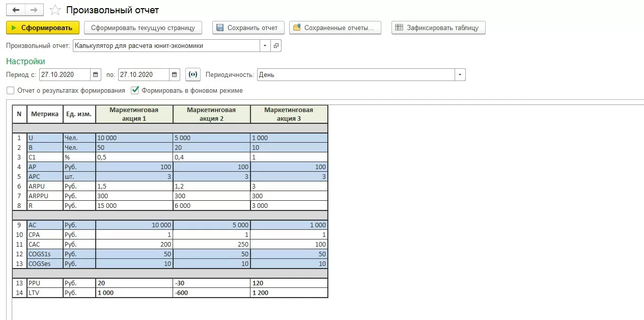Select ARPU value 1,5
This screenshot has width=644, height=320.
[x=134, y=186]
